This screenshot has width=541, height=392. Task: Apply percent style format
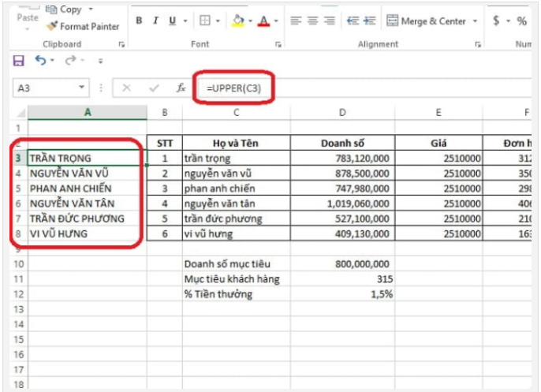point(522,21)
